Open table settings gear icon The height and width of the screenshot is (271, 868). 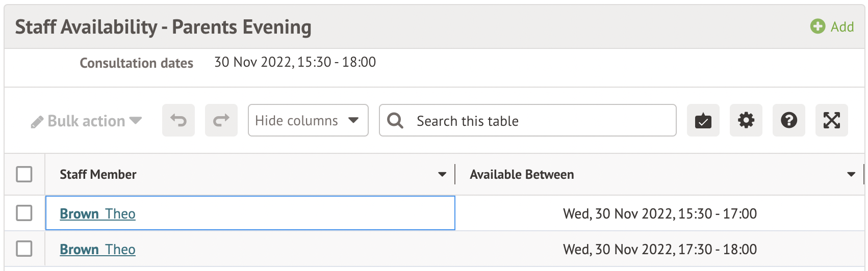746,121
